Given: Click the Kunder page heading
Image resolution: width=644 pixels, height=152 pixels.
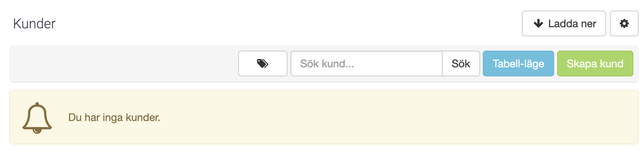Looking at the screenshot, I should (x=34, y=23).
